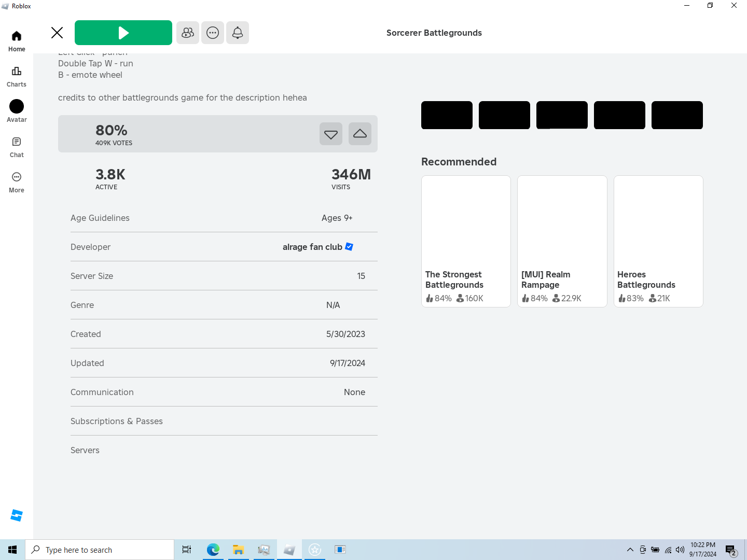The width and height of the screenshot is (747, 560).
Task: Start Sorcerer Battlegrounds with green play button
Action: coord(123,33)
